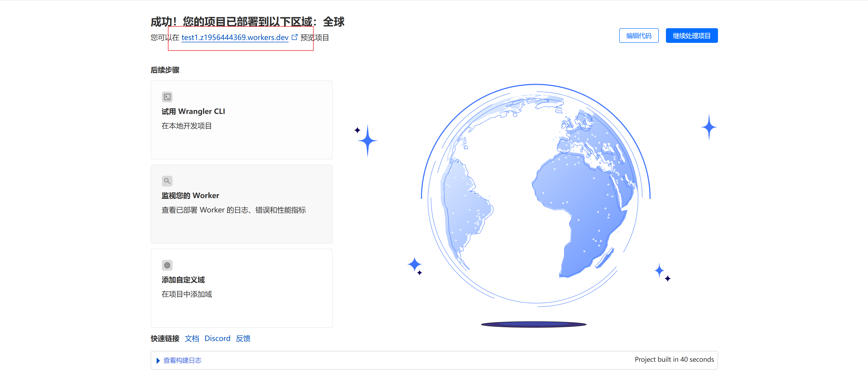The image size is (868, 391).
Task: Click the 后续步骤 heading
Action: point(165,70)
